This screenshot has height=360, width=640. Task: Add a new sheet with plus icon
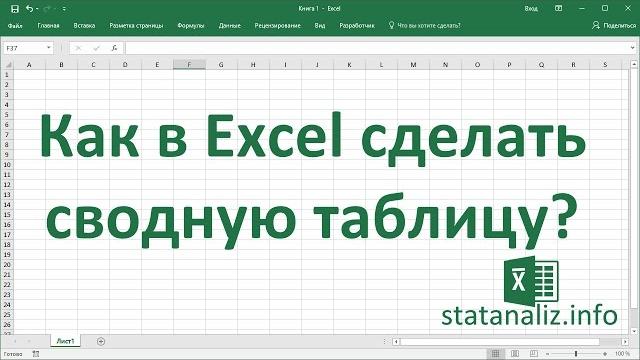pyautogui.click(x=101, y=341)
